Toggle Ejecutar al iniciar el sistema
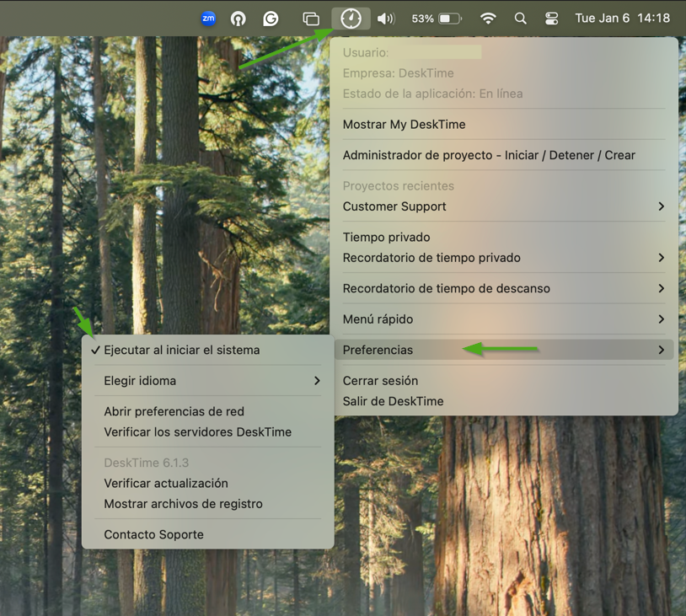 181,350
